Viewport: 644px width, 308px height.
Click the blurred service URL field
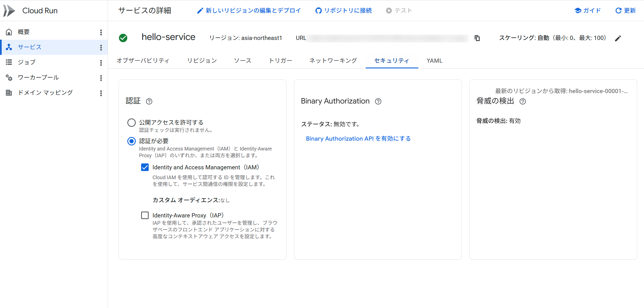click(x=388, y=38)
